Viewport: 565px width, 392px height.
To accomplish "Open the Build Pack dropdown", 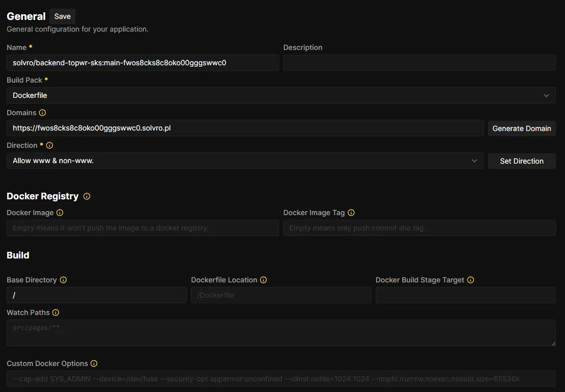I will (281, 95).
